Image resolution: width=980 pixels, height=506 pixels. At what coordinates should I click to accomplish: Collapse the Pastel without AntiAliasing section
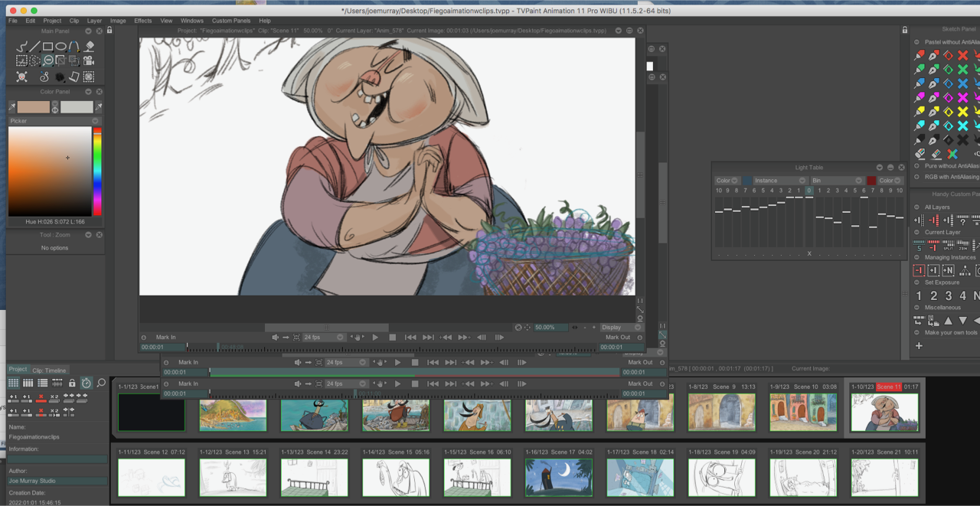tap(916, 42)
